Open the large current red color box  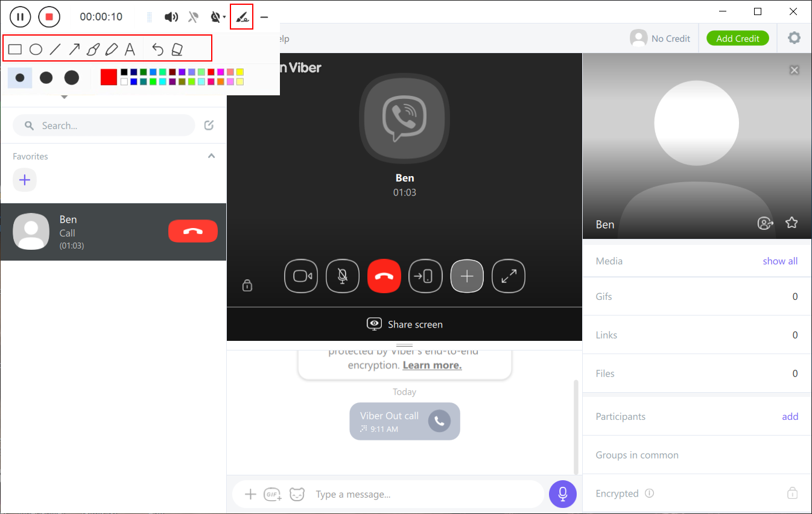click(x=109, y=77)
